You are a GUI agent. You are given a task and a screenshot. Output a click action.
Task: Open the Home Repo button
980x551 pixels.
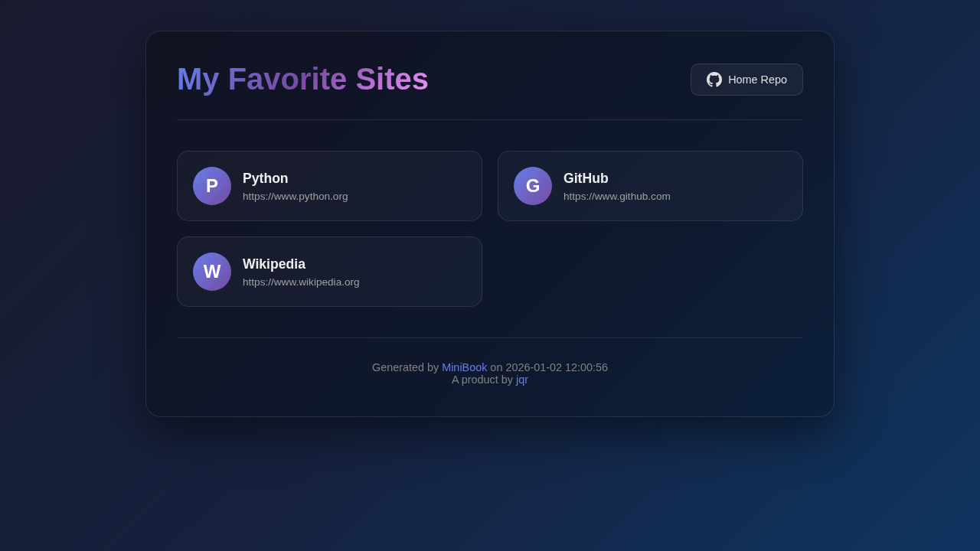(x=746, y=80)
